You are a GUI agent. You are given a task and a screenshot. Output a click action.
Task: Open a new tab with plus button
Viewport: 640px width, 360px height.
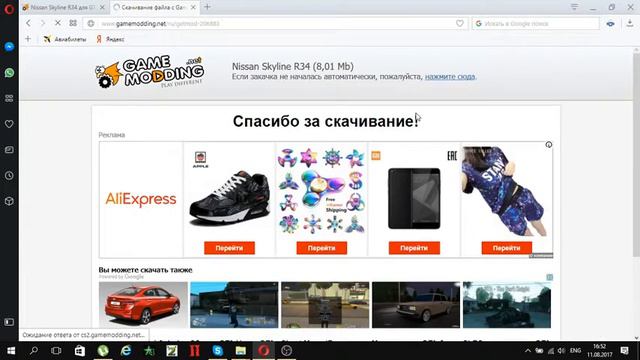click(x=207, y=7)
